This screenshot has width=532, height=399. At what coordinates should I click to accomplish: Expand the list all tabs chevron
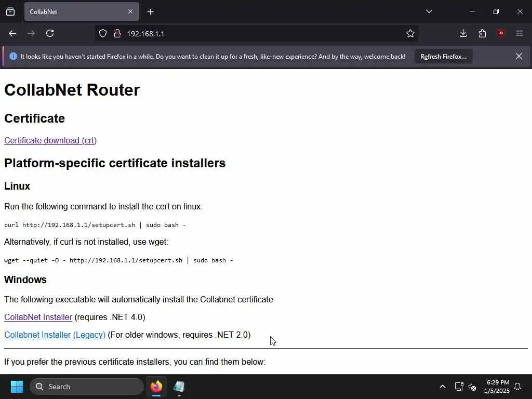tap(429, 11)
